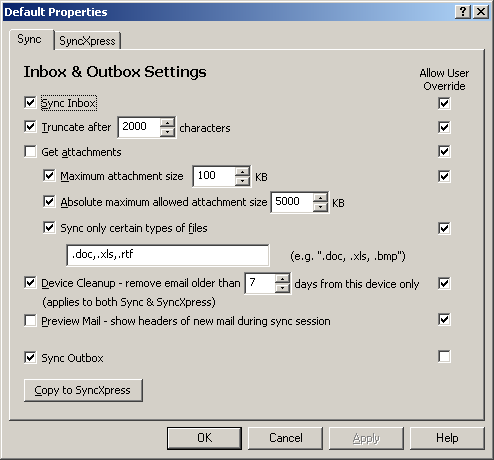Toggle the Sync Inbox checkbox

pos(30,102)
